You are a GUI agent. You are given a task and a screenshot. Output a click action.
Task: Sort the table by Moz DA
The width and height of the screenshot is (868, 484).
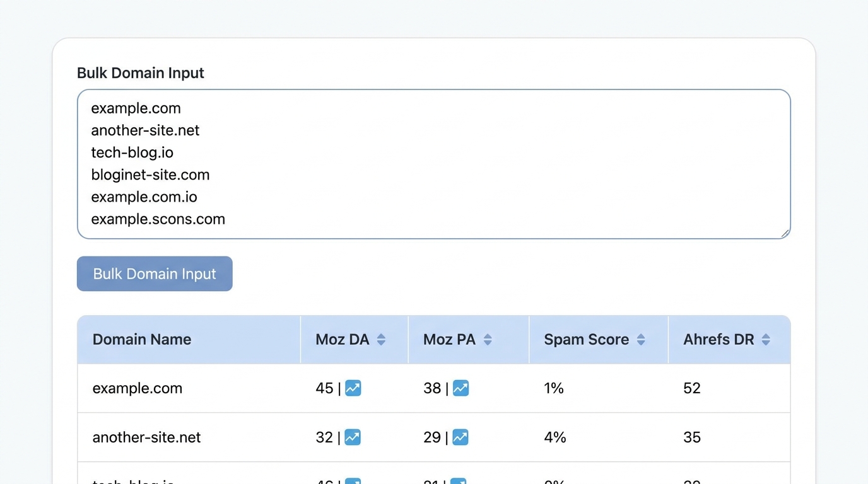tap(381, 340)
